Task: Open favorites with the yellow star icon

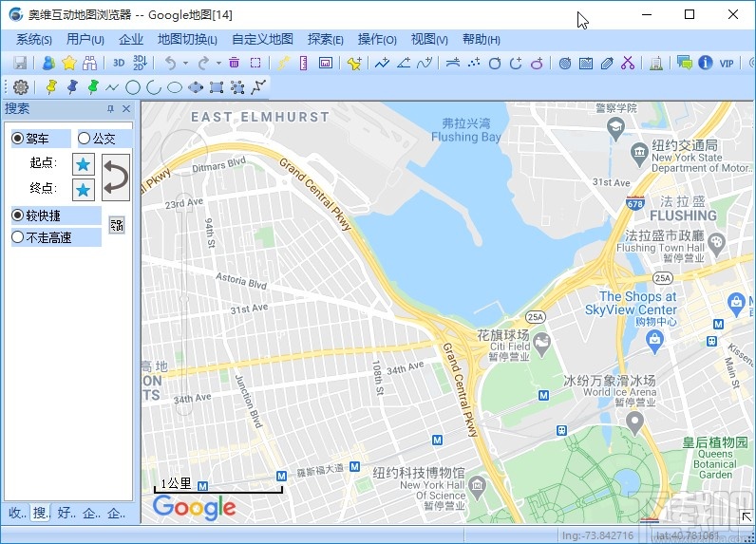Action: pos(69,63)
